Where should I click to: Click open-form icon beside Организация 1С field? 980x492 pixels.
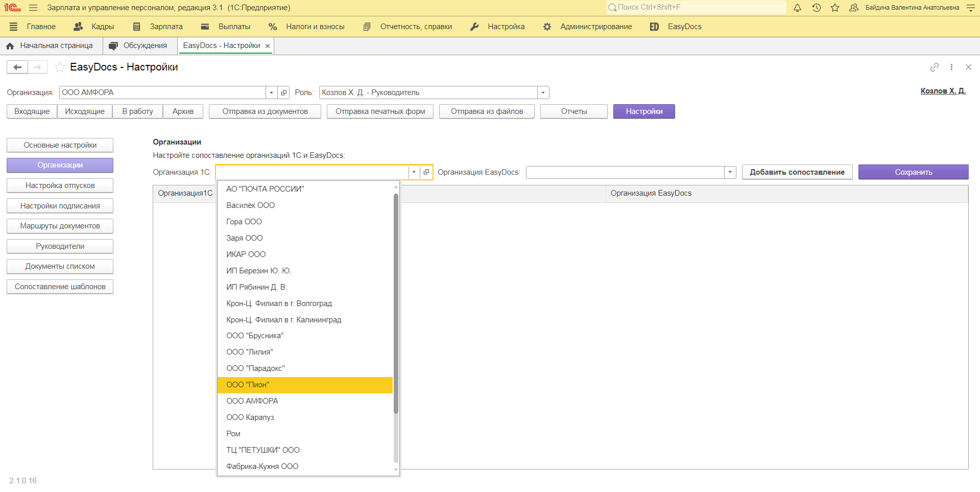click(426, 172)
